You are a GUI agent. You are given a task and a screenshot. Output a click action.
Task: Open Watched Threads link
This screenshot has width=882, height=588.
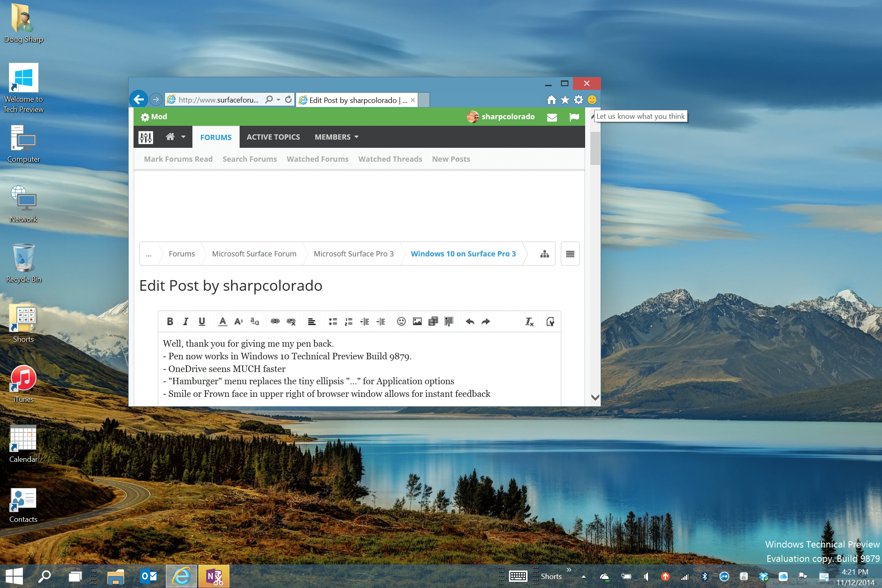(390, 159)
